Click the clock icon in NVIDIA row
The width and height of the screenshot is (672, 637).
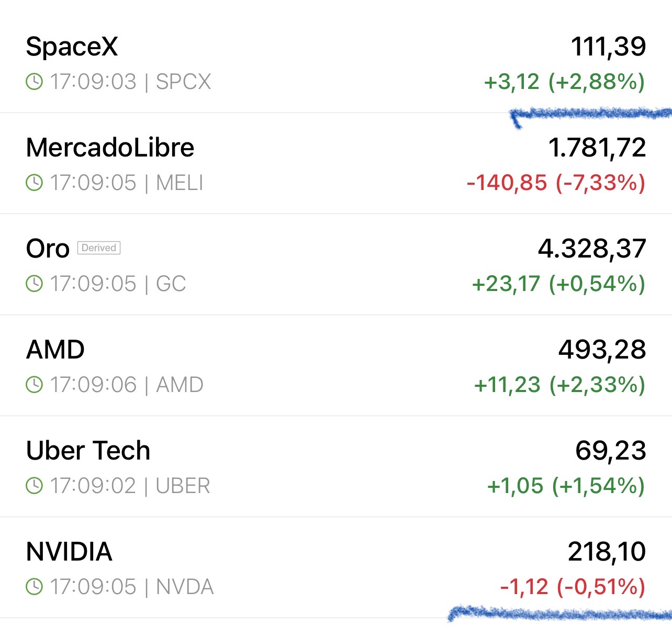coord(34,587)
